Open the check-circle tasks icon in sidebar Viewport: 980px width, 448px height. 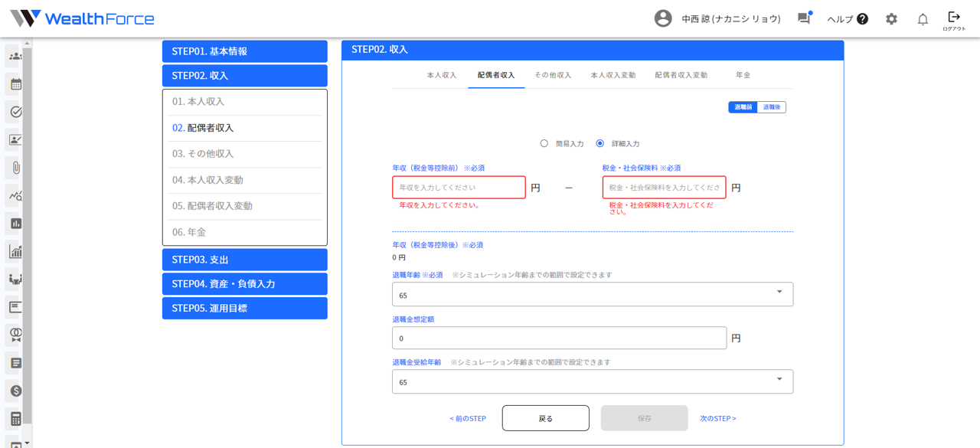[x=15, y=112]
